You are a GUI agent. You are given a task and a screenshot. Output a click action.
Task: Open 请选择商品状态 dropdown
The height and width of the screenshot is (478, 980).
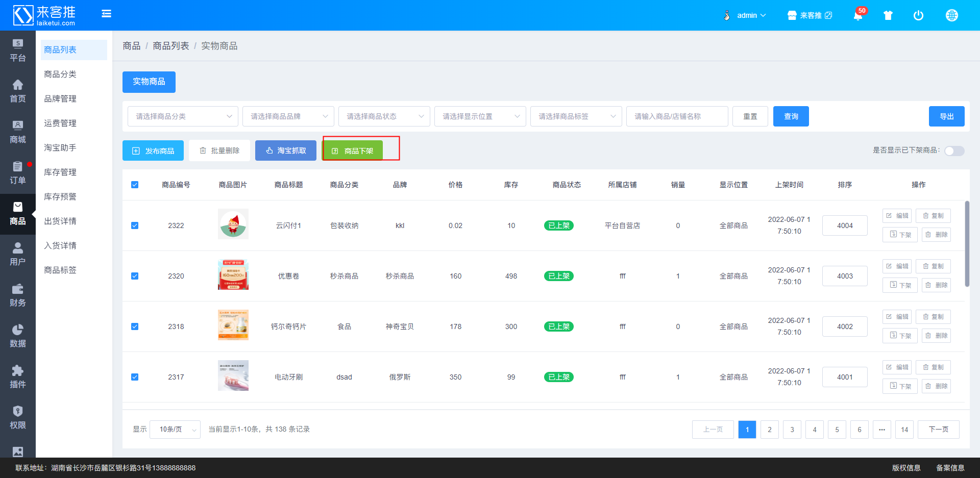coord(384,116)
